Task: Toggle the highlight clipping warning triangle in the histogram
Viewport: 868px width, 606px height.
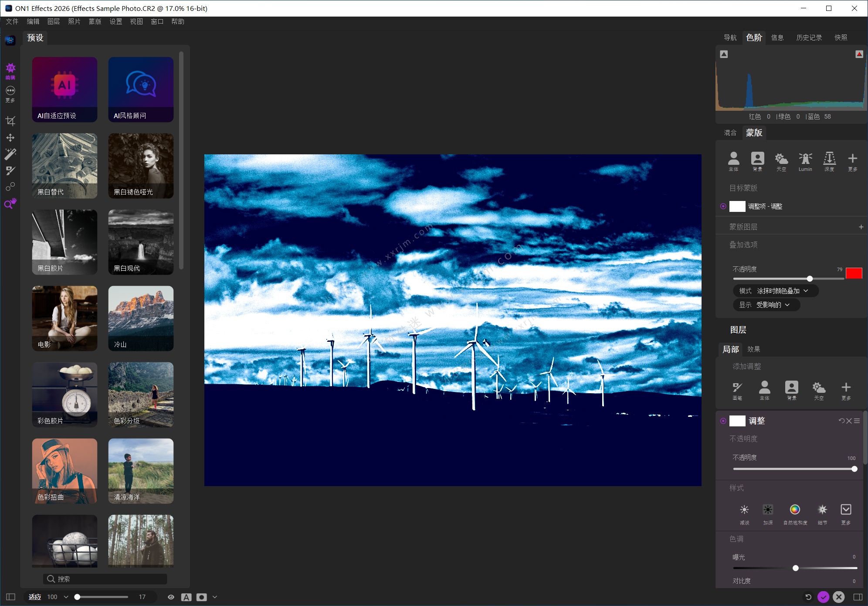Action: [859, 54]
